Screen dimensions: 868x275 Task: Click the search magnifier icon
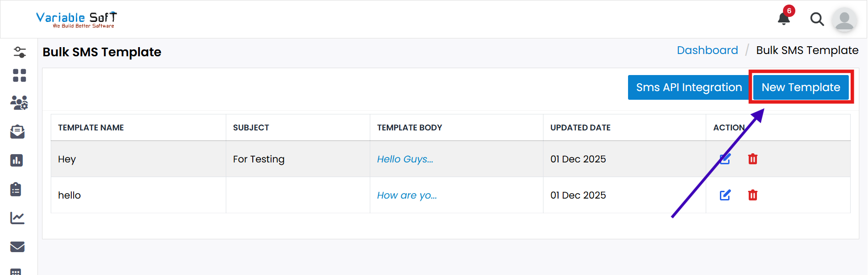[817, 19]
